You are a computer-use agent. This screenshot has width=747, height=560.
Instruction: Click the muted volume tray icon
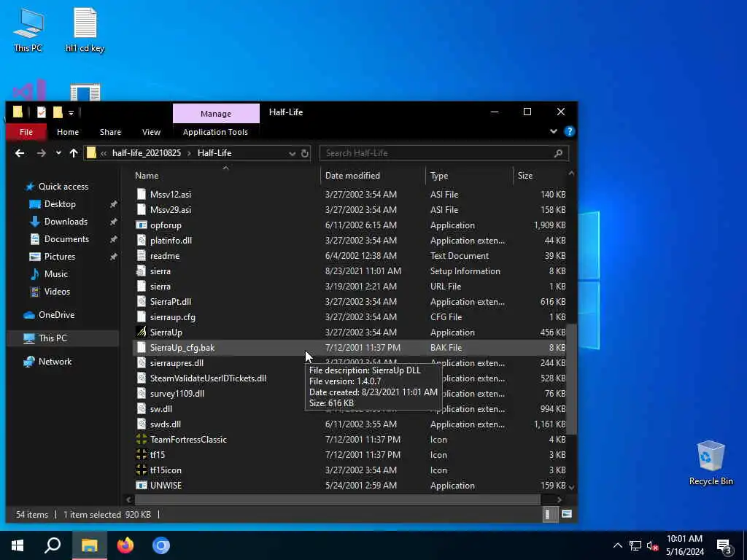652,545
